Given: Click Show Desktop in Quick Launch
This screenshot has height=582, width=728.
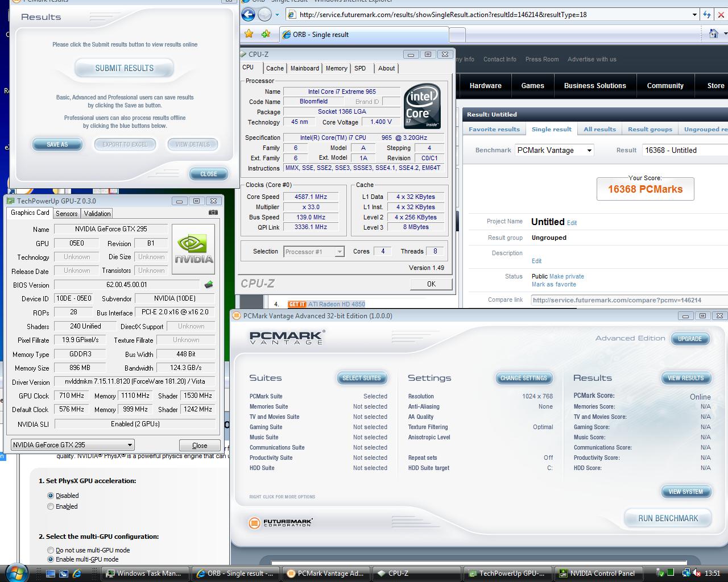Looking at the screenshot, I should click(51, 573).
